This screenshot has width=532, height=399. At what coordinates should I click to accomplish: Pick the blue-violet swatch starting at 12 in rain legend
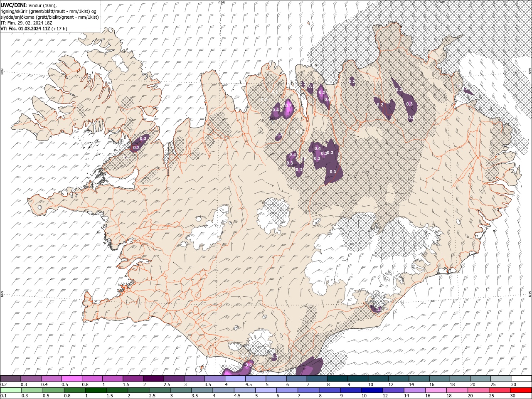(393, 390)
